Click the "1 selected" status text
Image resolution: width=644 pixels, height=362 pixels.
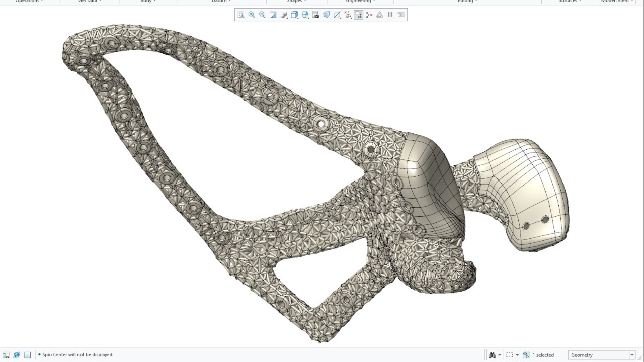tap(543, 355)
